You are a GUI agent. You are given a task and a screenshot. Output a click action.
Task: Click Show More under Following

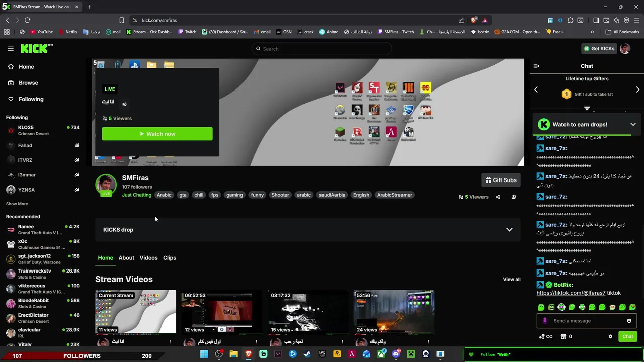pos(17,204)
